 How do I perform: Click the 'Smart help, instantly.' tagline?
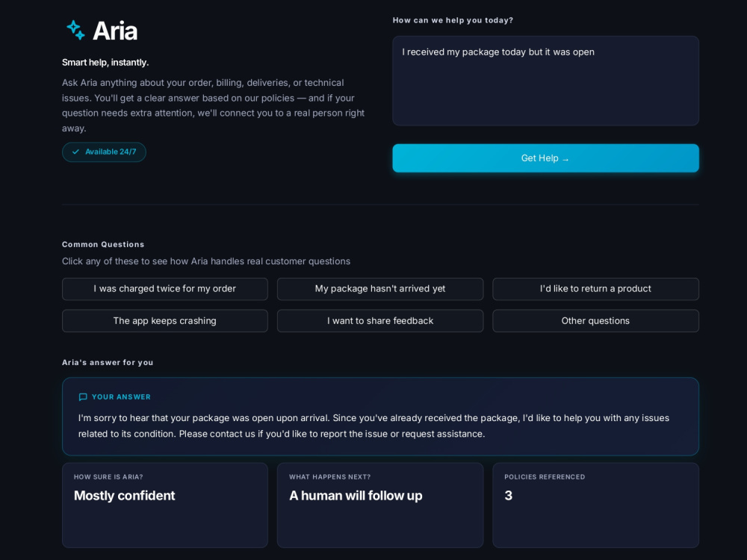click(105, 63)
